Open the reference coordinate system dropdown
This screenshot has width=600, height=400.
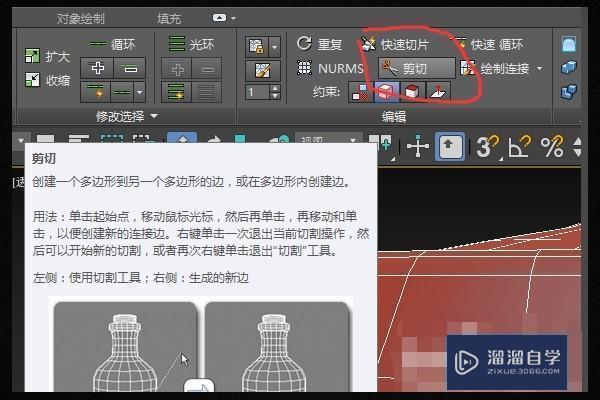(x=328, y=139)
